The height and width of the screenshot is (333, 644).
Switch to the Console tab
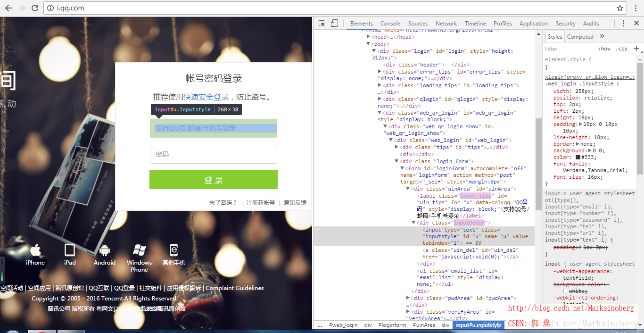(390, 24)
